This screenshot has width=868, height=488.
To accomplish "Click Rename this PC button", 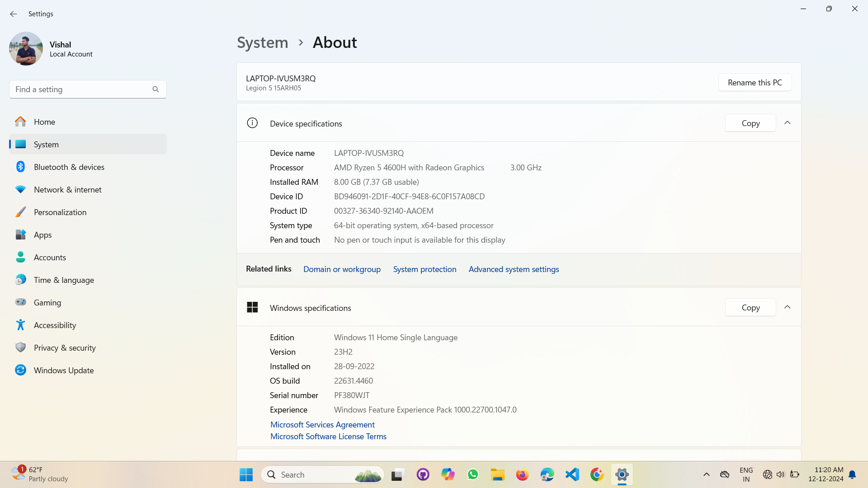I will tap(755, 83).
